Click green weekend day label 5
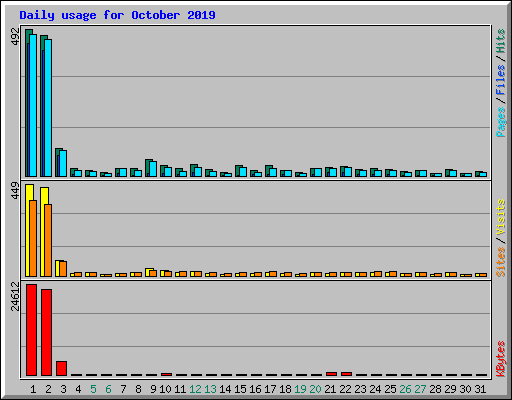 [x=93, y=389]
